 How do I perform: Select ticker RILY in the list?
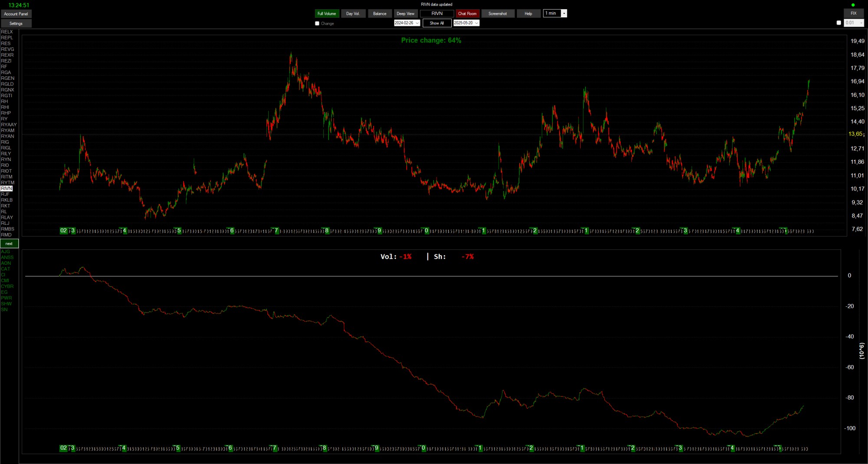click(6, 154)
